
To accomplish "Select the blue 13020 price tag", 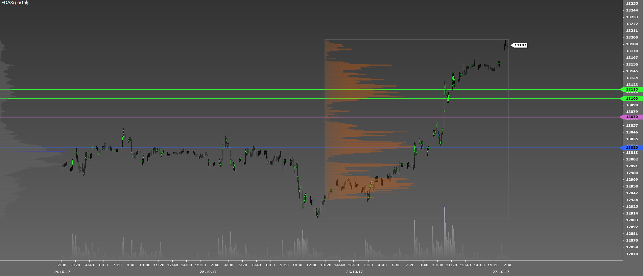I will click(x=632, y=148).
